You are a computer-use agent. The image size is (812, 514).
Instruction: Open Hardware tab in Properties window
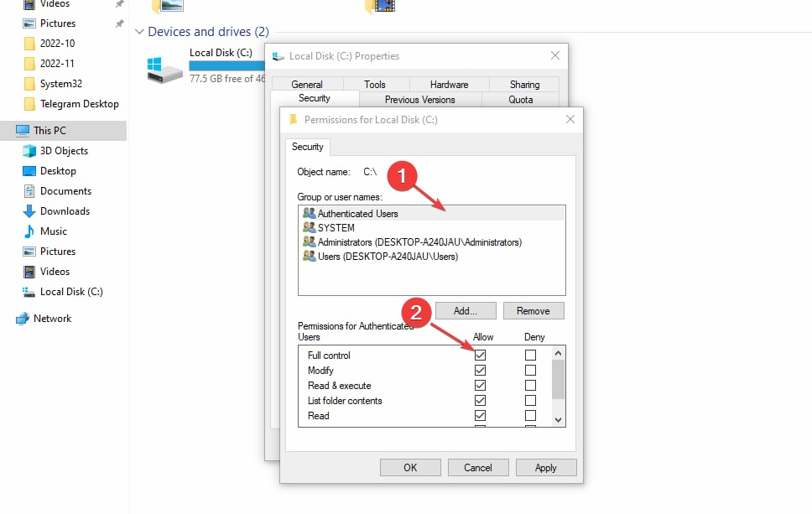pyautogui.click(x=449, y=85)
